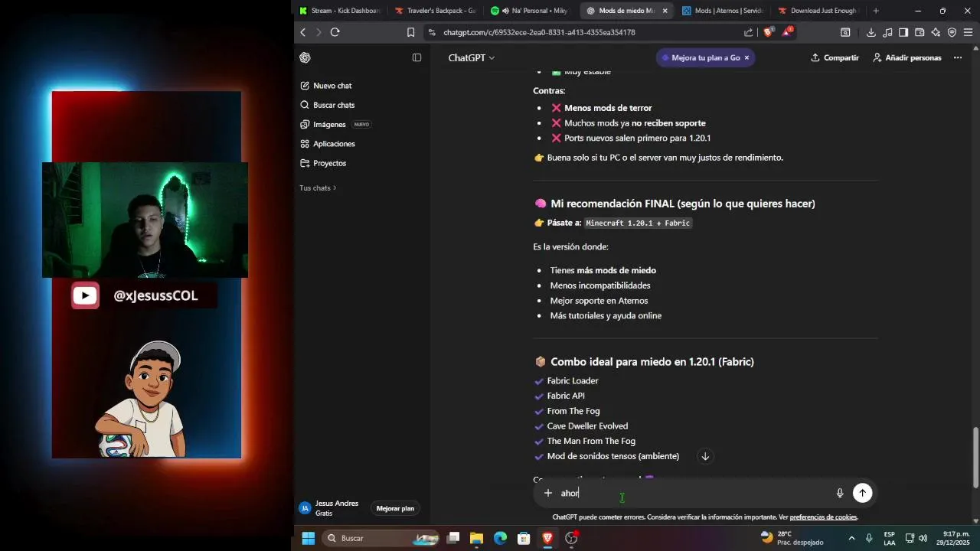This screenshot has width=980, height=551.
Task: Toggle the browser sidebar panel icon
Action: pos(903,32)
